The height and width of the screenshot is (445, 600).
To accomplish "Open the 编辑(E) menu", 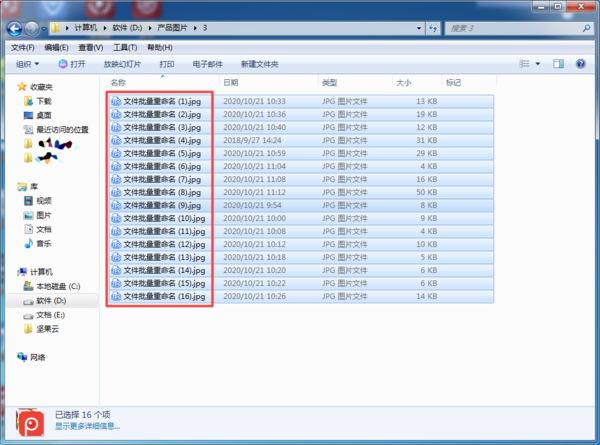I will (x=56, y=47).
